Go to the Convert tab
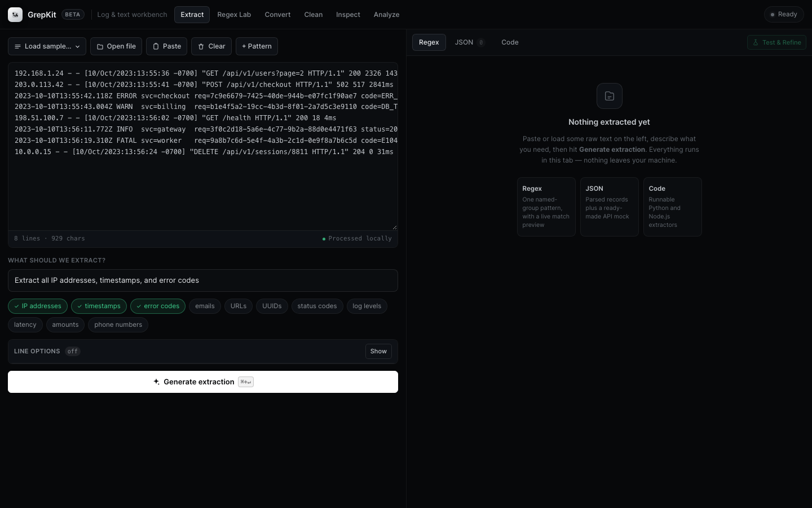 pyautogui.click(x=277, y=15)
